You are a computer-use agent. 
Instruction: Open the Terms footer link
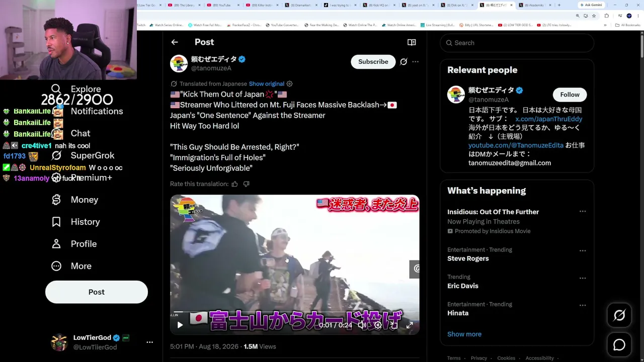pyautogui.click(x=454, y=358)
